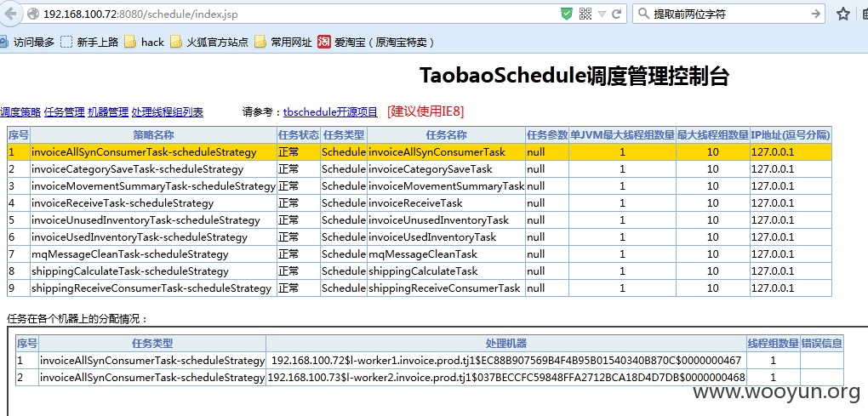Click the shippingCalculateTask task name cell
This screenshot has width=868, height=416.
pyautogui.click(x=446, y=271)
